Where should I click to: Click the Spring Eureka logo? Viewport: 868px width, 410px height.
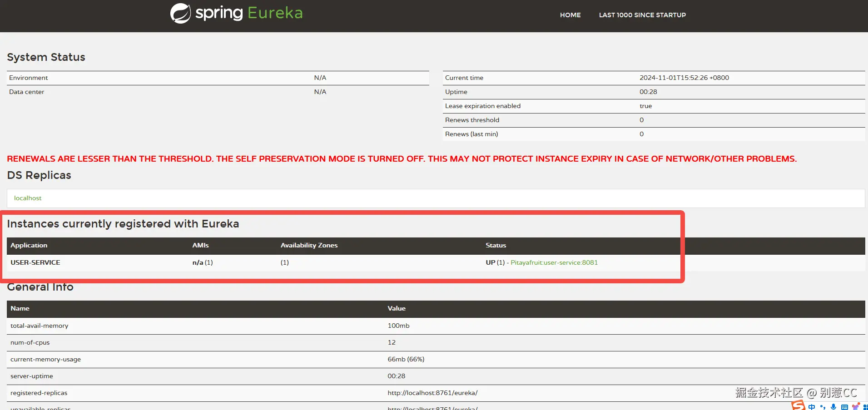point(236,13)
